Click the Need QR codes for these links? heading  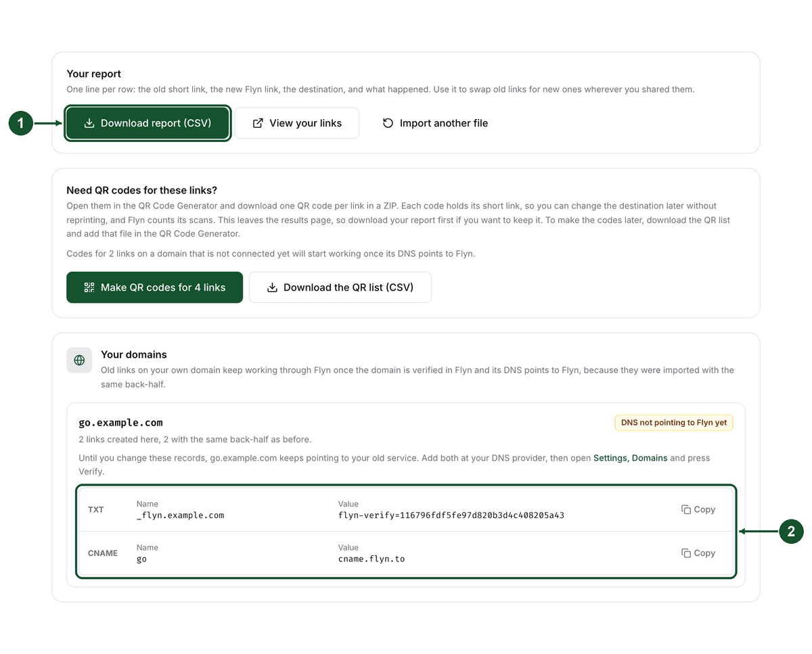[142, 190]
